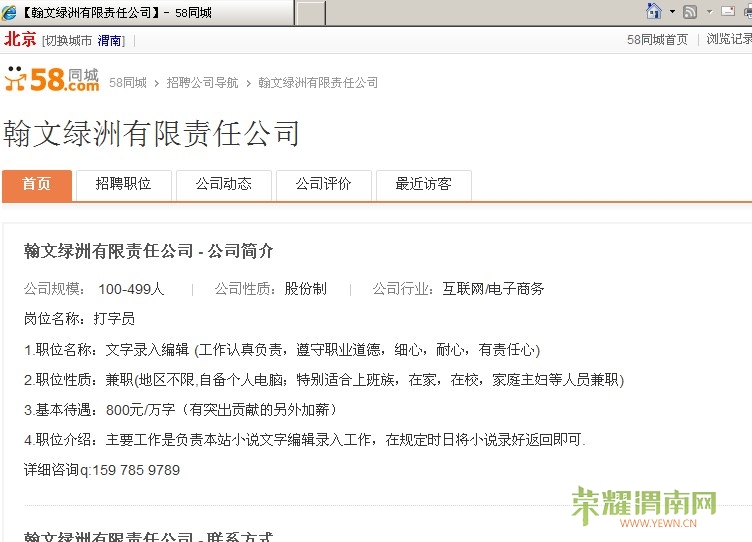Image resolution: width=752 pixels, height=542 pixels.
Task: Open the 公司动态 tab
Action: coord(224,185)
